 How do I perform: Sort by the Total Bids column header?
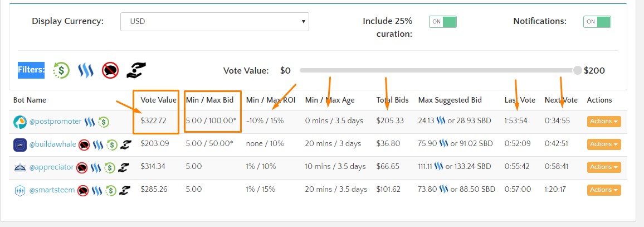click(x=393, y=100)
